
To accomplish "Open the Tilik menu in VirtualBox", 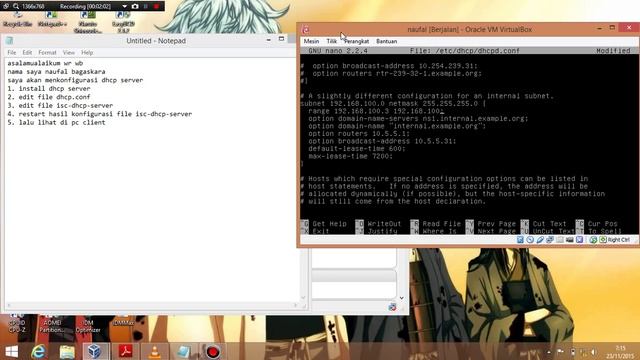I will (331, 41).
